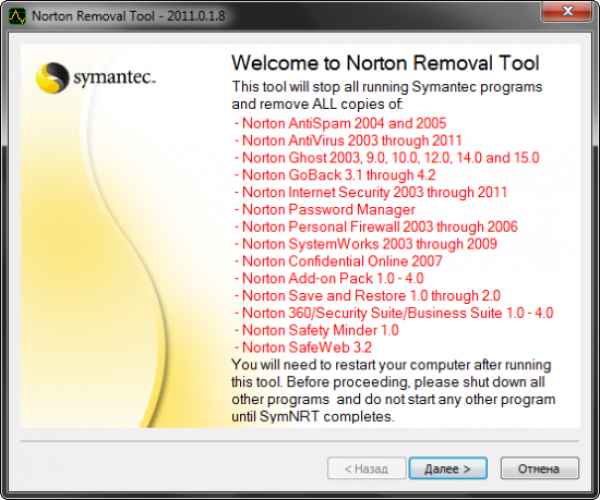The image size is (600, 500).
Task: Click the Отмена cancel button
Action: (x=540, y=468)
